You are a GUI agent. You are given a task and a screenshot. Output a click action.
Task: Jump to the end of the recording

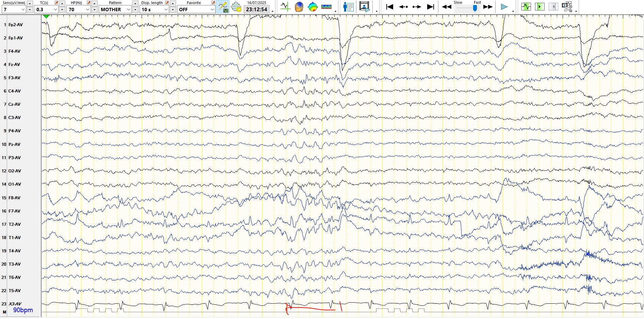click(431, 6)
